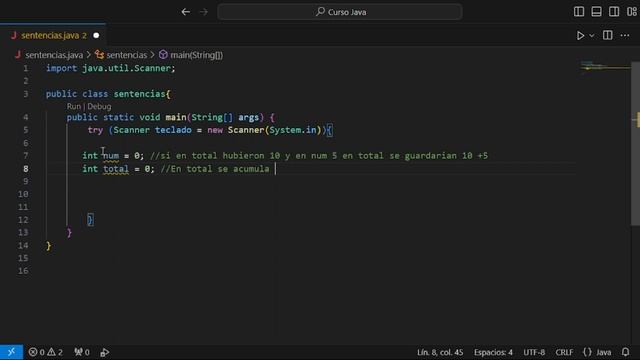
Task: Click the vertical editor scrollbar
Action: click(x=635, y=143)
